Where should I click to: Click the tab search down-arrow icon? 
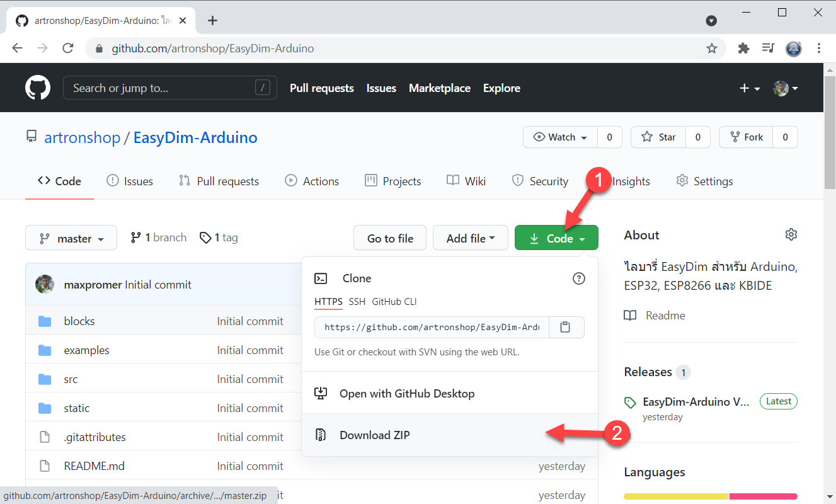click(711, 21)
